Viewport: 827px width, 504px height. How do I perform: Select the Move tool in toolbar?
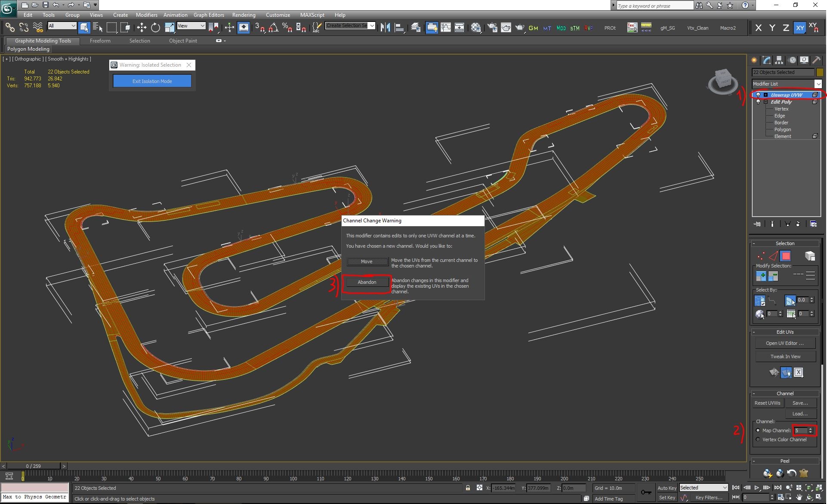[x=142, y=28]
